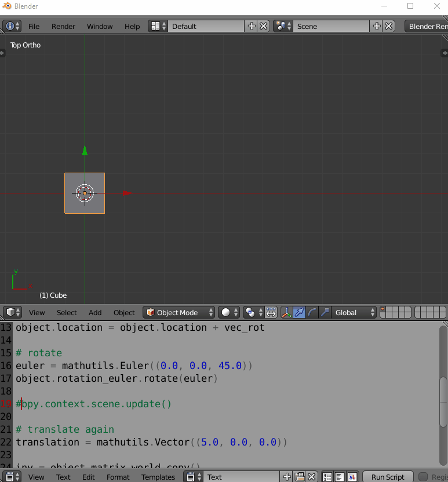Open the Object Mode dropdown
Image resolution: width=448 pixels, height=482 pixels.
(179, 312)
